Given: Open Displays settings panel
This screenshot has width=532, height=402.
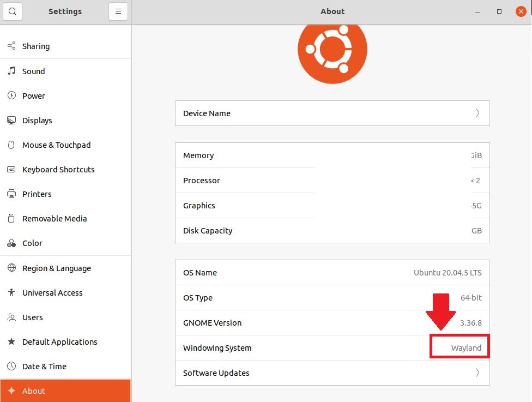Looking at the screenshot, I should click(65, 120).
